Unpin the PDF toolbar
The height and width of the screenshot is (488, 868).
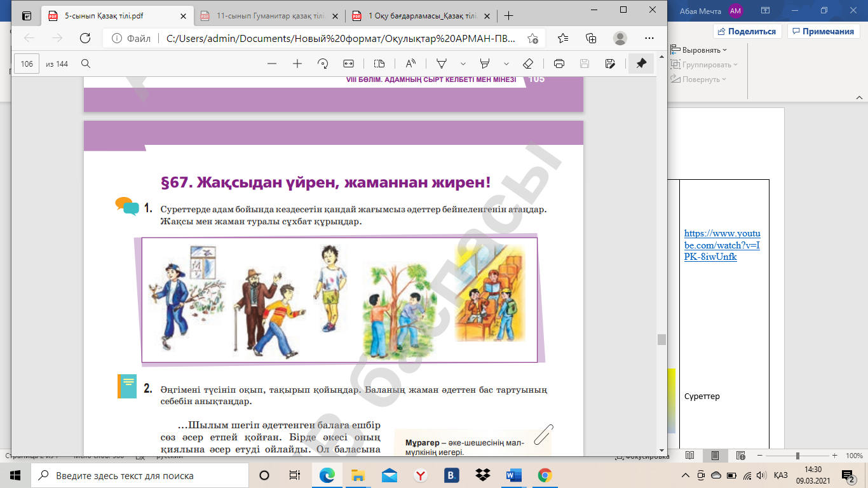641,64
